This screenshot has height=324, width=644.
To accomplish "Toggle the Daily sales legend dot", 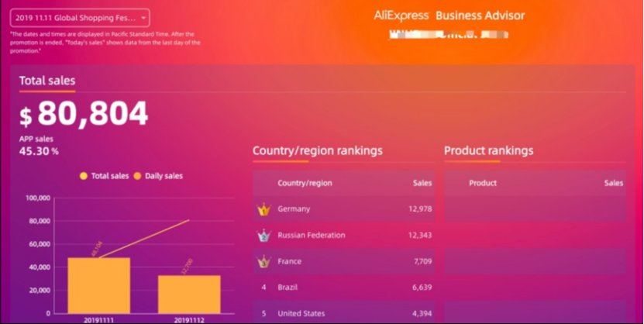I will [138, 176].
